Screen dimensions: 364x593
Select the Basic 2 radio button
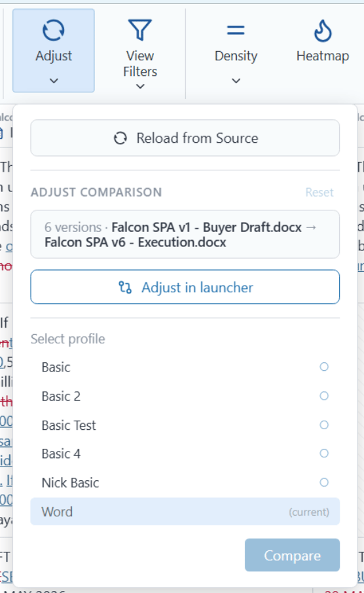pos(324,396)
